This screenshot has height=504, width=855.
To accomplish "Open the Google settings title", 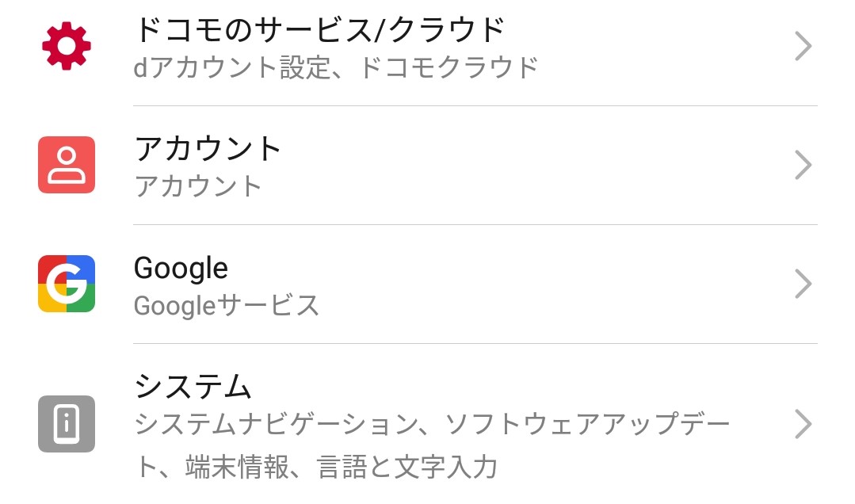I will click(x=181, y=269).
